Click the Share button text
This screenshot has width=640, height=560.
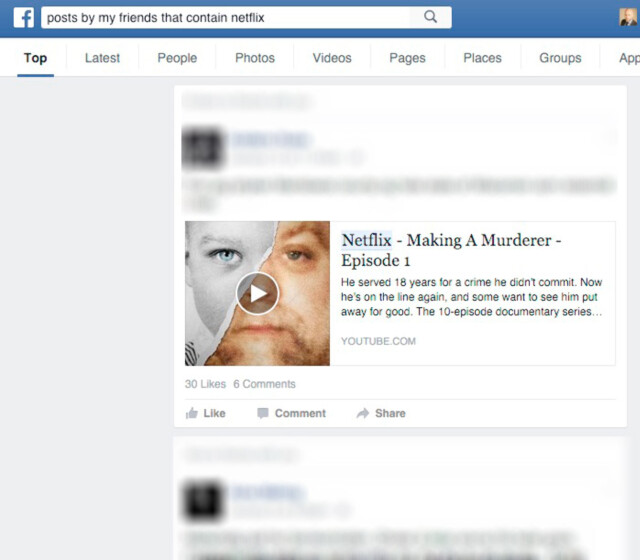pyautogui.click(x=390, y=413)
